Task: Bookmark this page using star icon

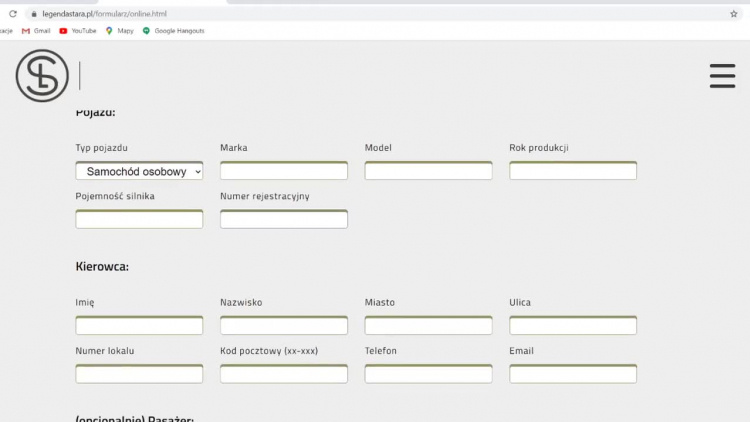Action: (x=733, y=14)
